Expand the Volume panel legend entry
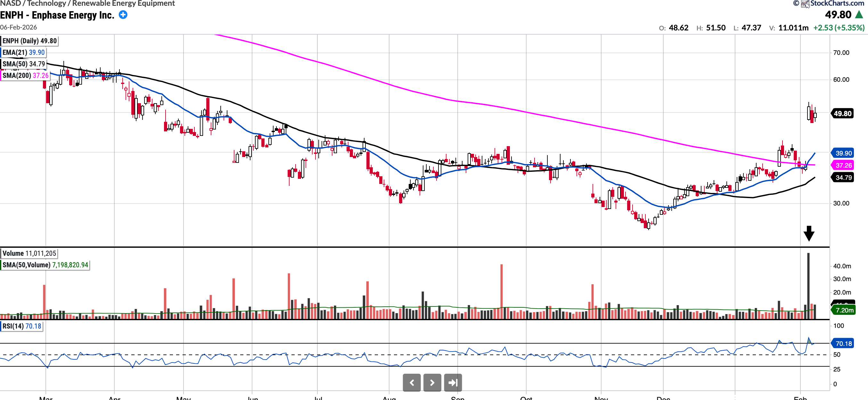The image size is (868, 400). point(29,253)
